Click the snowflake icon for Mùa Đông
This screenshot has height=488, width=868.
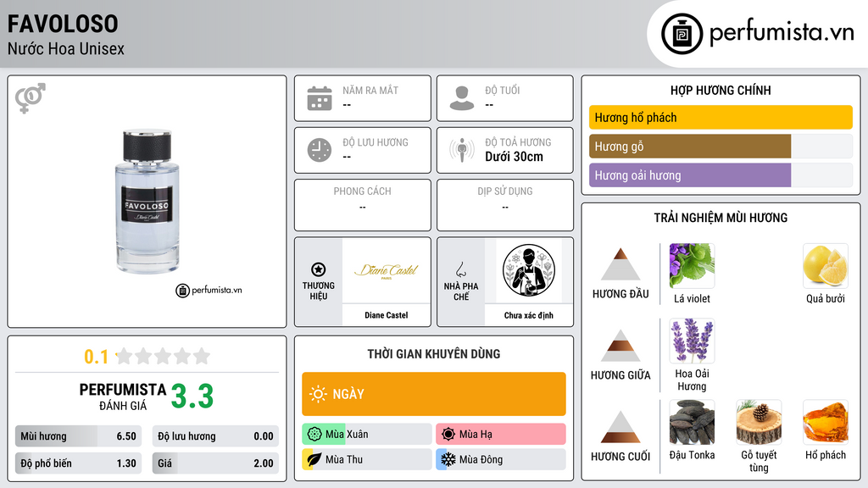coord(448,459)
